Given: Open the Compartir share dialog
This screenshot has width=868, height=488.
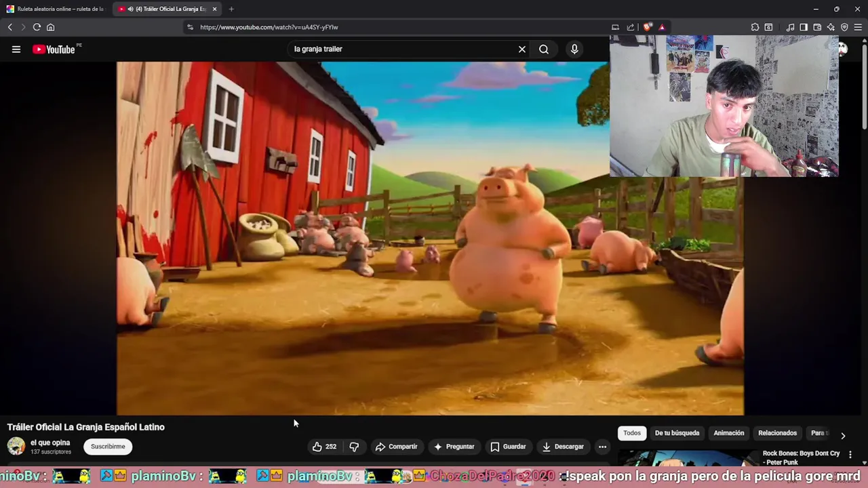Looking at the screenshot, I should coord(397,447).
